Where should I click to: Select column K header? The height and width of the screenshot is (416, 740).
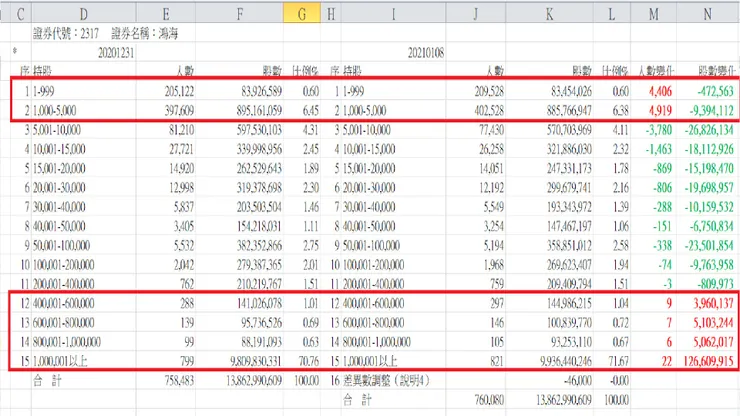550,14
